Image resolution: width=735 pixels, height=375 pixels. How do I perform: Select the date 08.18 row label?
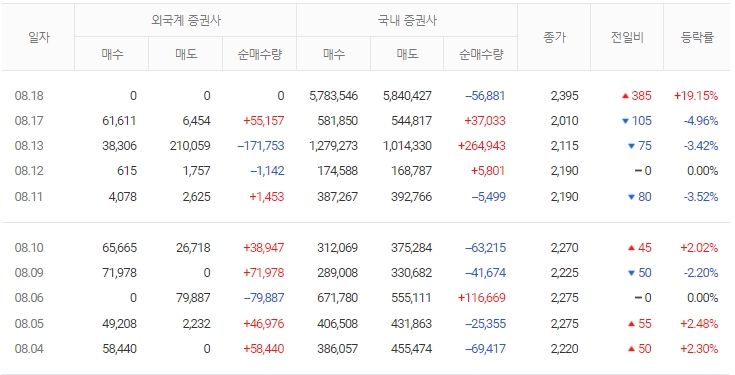29,96
